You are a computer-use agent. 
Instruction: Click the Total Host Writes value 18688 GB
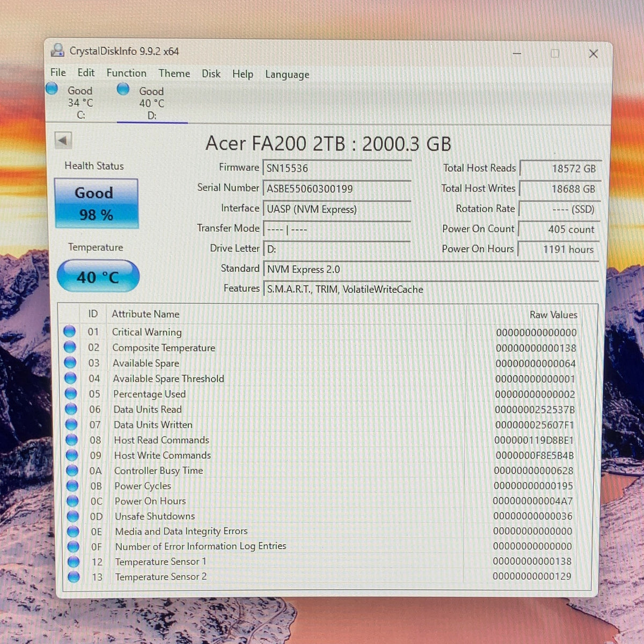point(560,189)
